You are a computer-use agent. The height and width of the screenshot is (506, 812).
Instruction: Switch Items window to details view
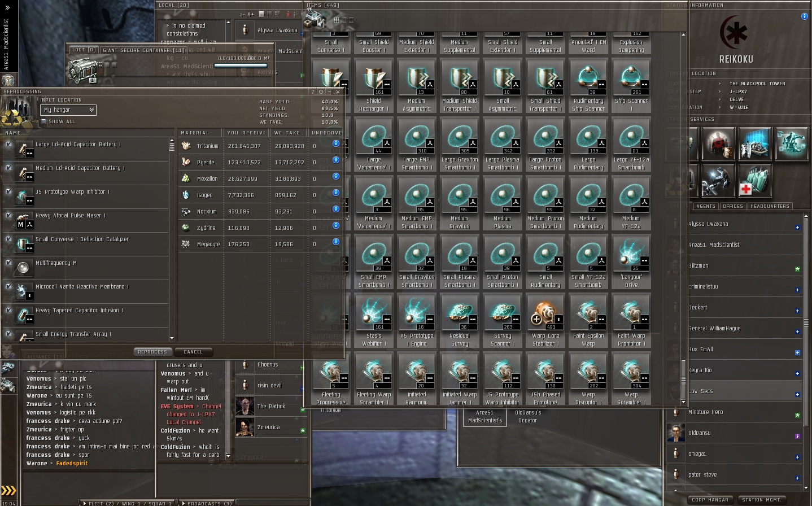343,20
